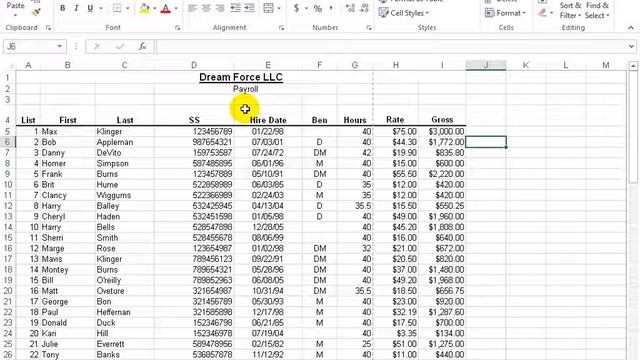Screen dimensions: 640x360
Task: Expand the formula bar
Action: [631, 47]
